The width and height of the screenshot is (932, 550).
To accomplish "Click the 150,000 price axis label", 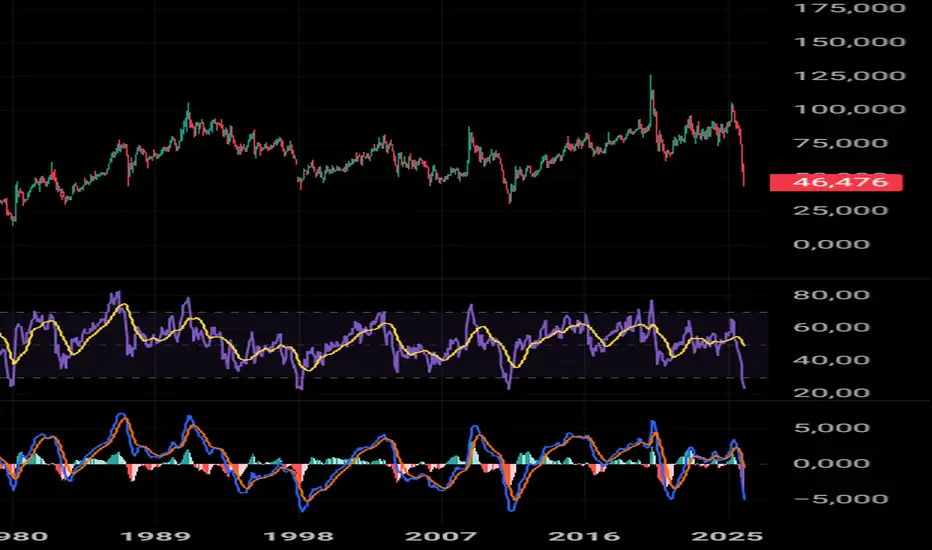I will point(850,42).
